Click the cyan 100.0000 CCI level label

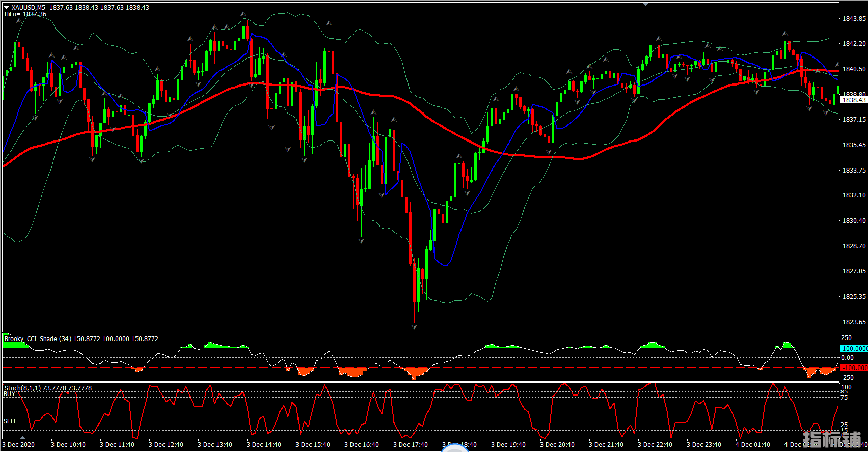[854, 349]
